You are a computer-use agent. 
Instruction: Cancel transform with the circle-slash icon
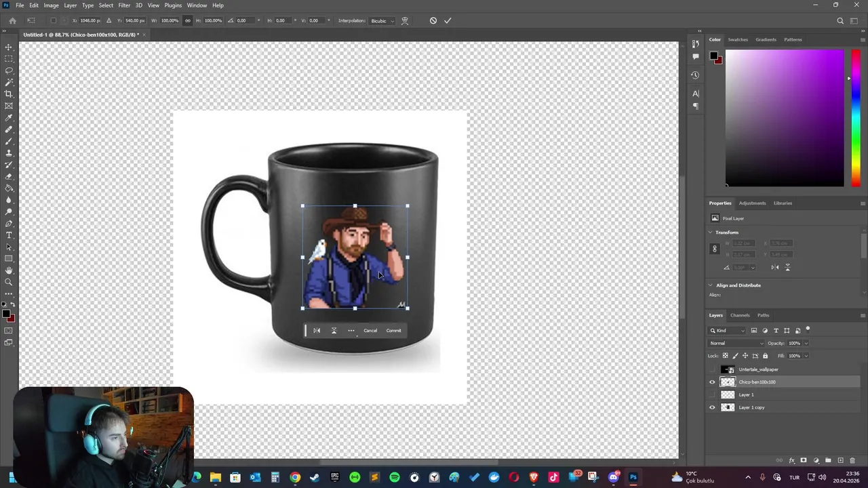pyautogui.click(x=433, y=20)
